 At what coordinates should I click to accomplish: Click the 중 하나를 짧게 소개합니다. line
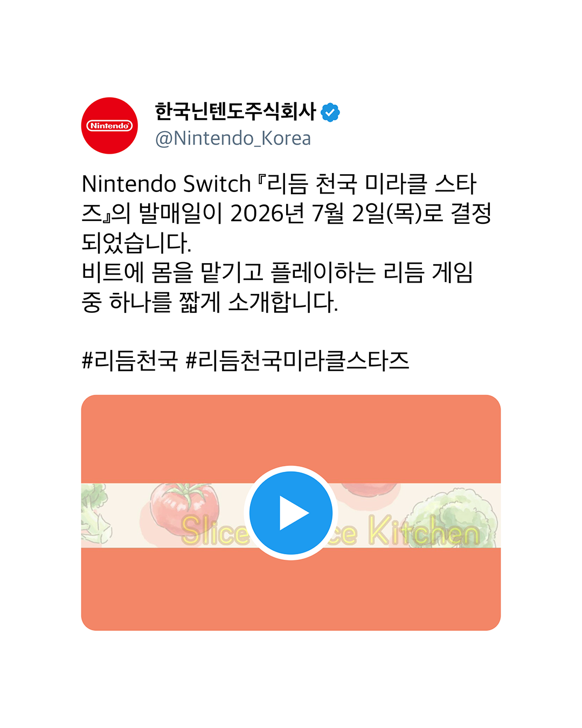(210, 302)
